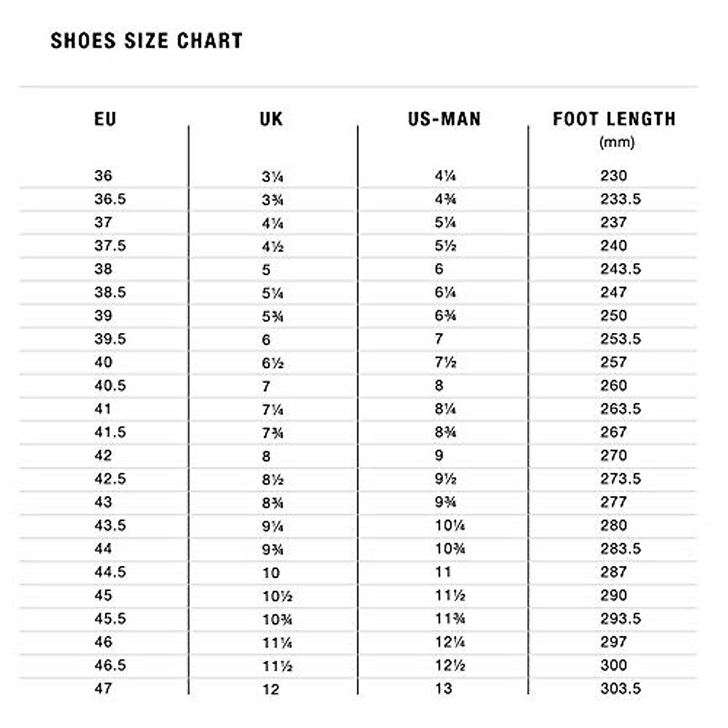Click the SHOES SIZE CHART title
Viewport: 728px width, 728px height.
(146, 41)
